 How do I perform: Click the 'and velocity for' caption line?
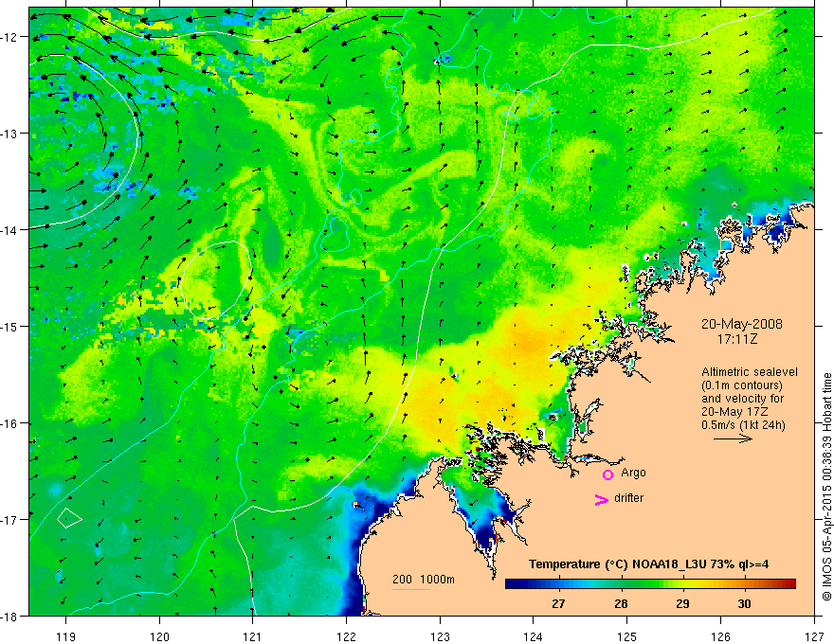tap(742, 399)
